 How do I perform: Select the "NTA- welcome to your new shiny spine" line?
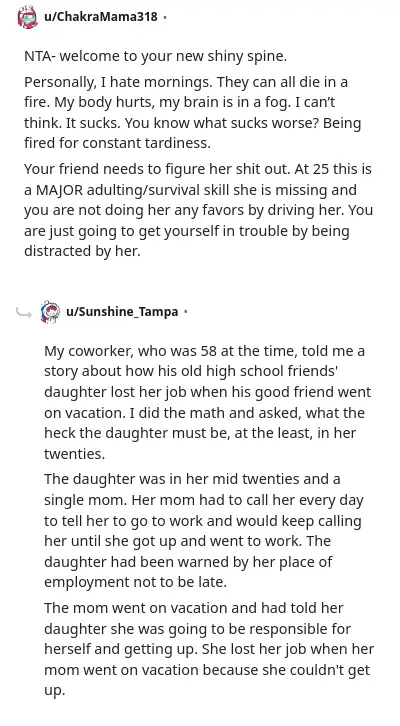pyautogui.click(x=156, y=56)
